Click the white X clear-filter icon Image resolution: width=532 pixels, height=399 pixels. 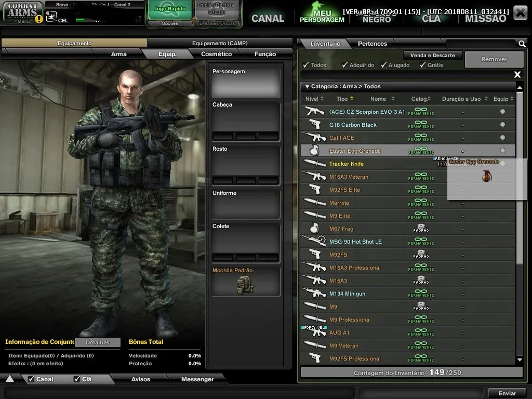517,74
